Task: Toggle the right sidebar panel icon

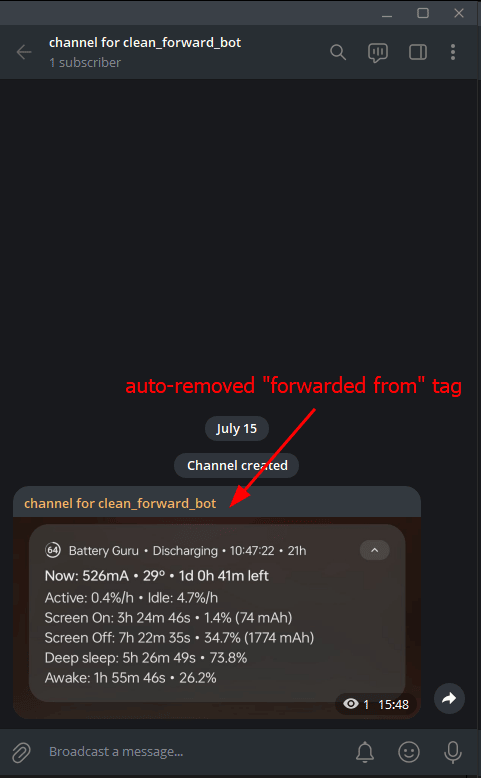Action: click(418, 52)
